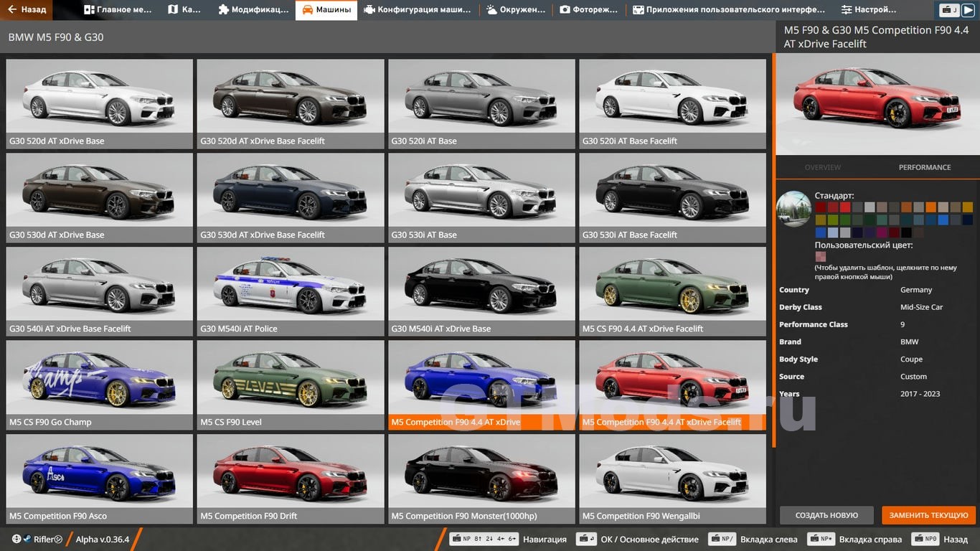This screenshot has height=551, width=980.
Task: Open the Main Menu tab (Главное меню)
Action: pyautogui.click(x=118, y=10)
